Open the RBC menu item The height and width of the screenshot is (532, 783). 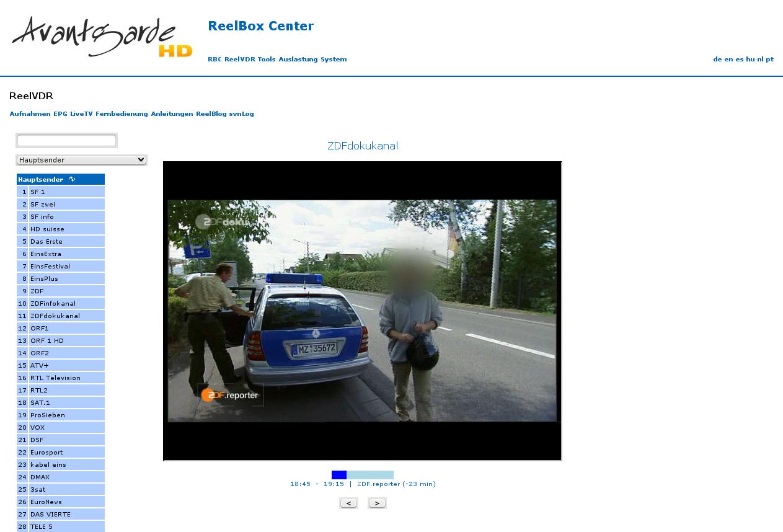(x=215, y=60)
